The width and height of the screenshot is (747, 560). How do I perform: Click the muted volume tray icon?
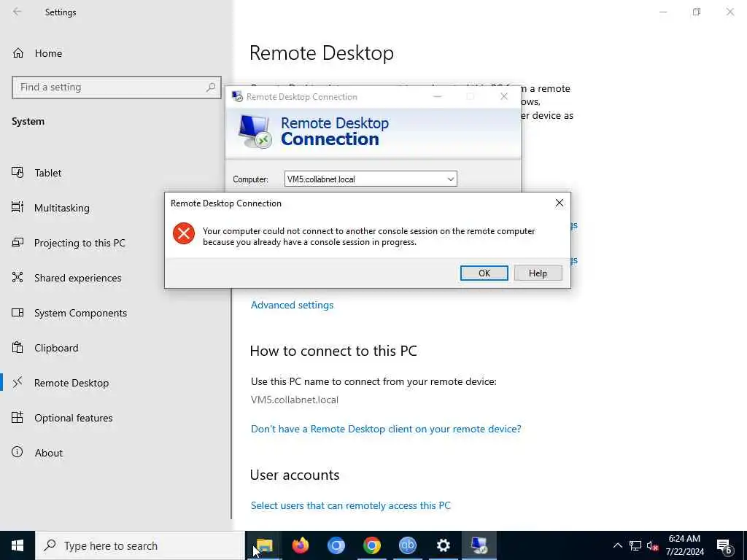[x=652, y=545]
